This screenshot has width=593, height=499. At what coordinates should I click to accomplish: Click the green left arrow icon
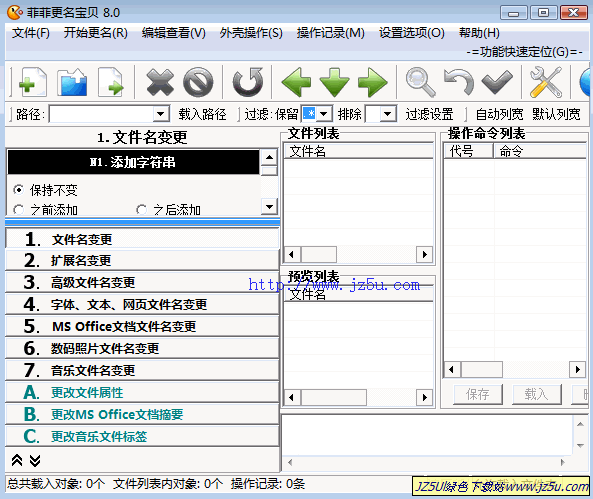[296, 82]
